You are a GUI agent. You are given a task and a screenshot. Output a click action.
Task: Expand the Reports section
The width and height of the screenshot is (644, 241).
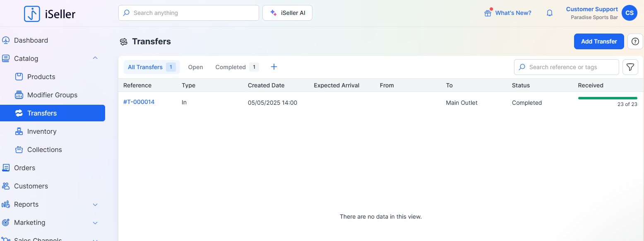[x=95, y=205]
